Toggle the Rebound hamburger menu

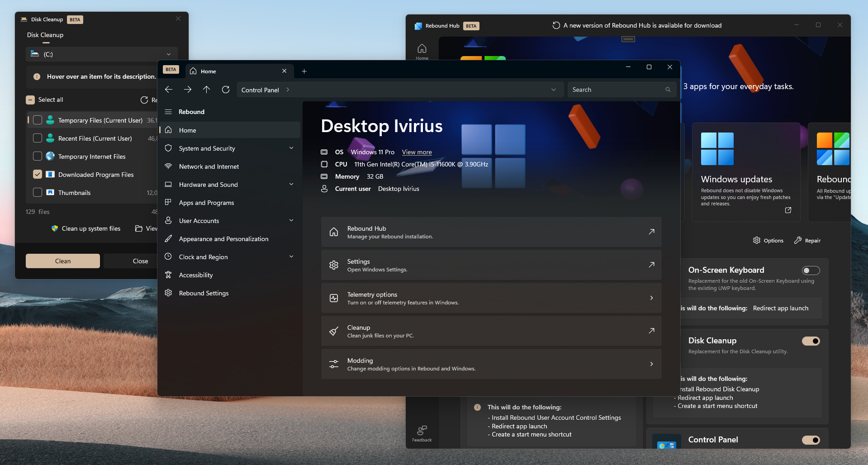(x=168, y=112)
